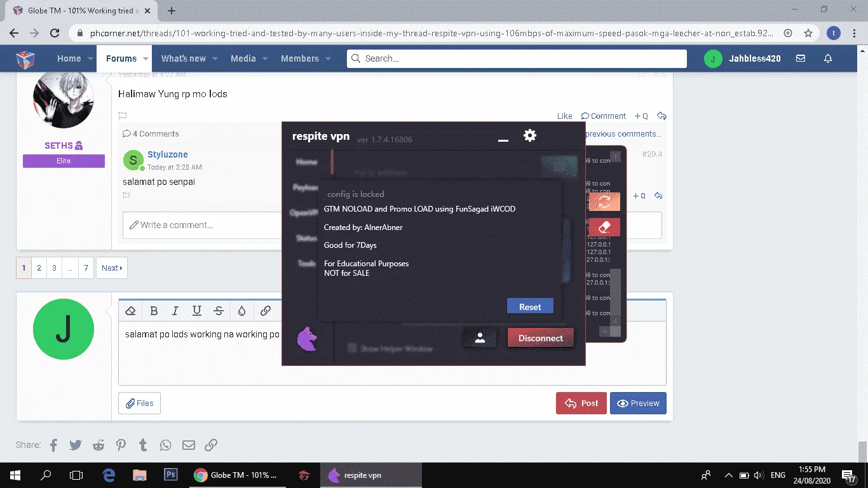This screenshot has width=868, height=488.
Task: Reload the browser page
Action: 55,33
